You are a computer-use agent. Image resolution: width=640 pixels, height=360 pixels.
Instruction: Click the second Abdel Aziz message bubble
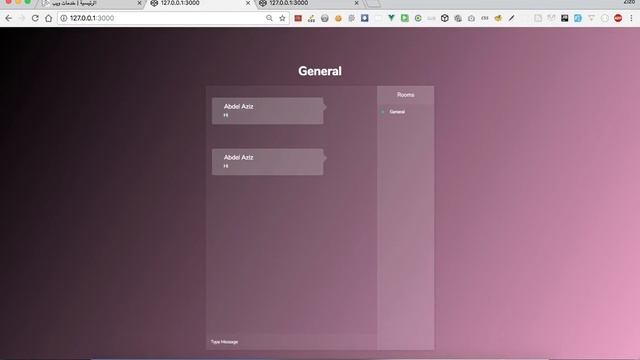click(x=268, y=162)
